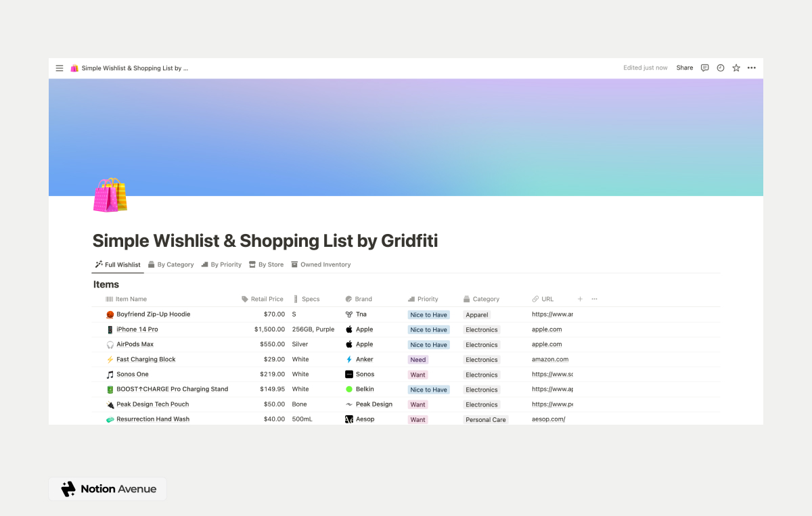Open amazon.com URL link

tap(550, 359)
